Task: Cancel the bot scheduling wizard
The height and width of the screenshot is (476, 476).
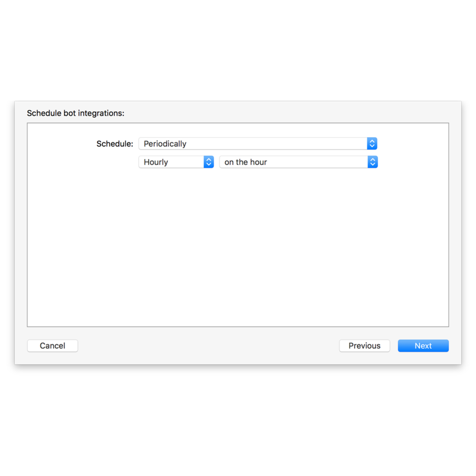Action: [52, 345]
